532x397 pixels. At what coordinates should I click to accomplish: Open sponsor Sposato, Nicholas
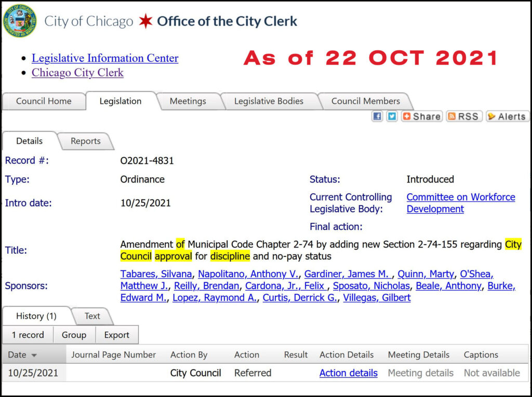371,286
